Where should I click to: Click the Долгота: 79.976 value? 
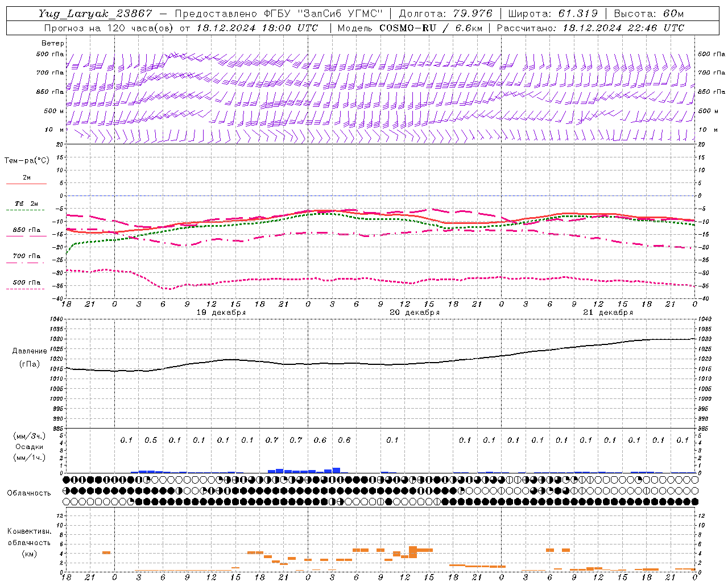click(x=445, y=14)
